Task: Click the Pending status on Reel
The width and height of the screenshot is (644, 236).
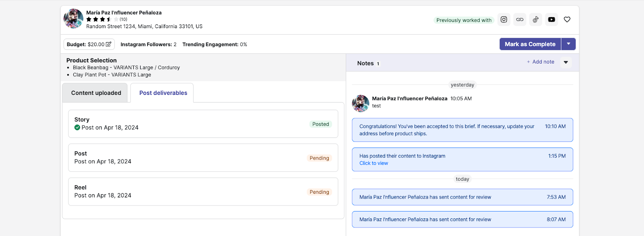Action: [319, 192]
